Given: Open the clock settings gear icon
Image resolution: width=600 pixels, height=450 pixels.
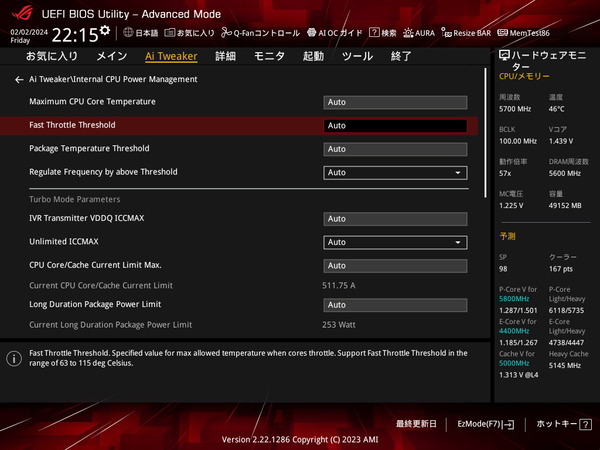Looking at the screenshot, I should [x=105, y=30].
